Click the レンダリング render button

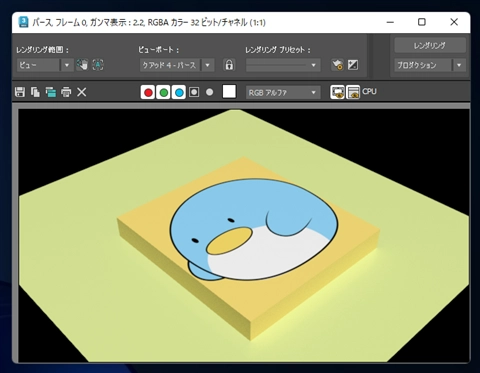pos(430,46)
